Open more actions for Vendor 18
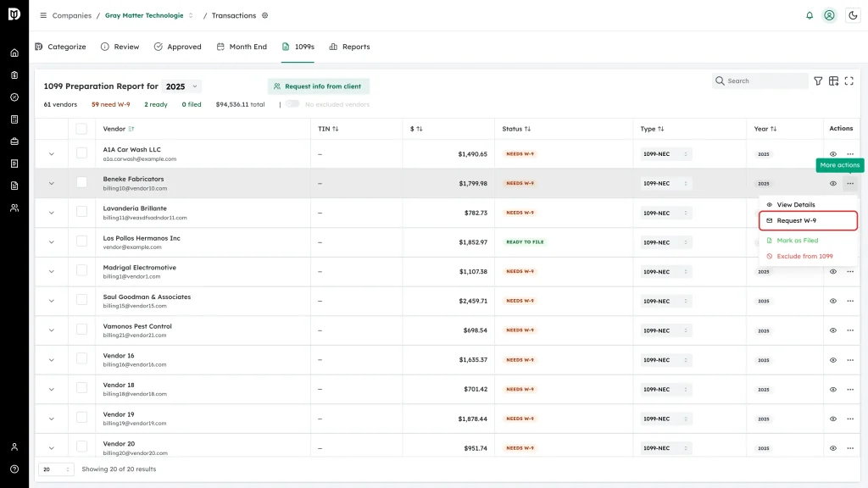The width and height of the screenshot is (868, 488). [850, 390]
